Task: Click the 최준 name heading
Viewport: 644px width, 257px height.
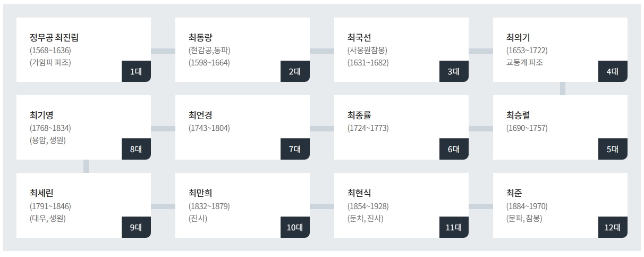Action: coord(514,193)
